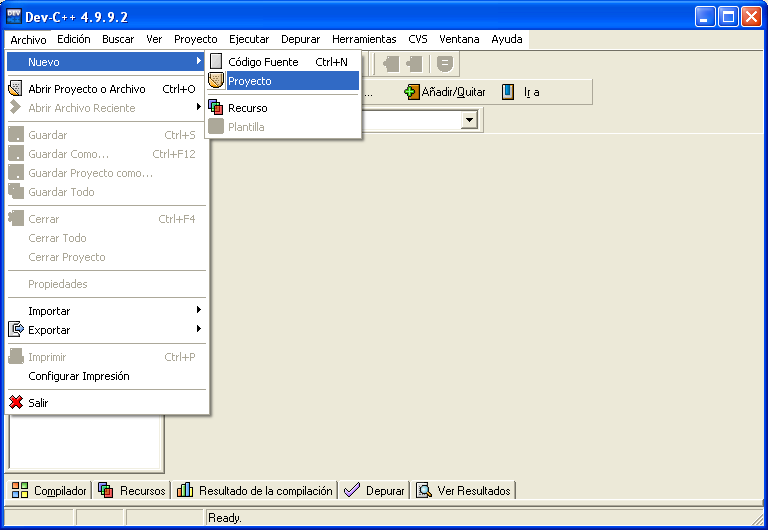The height and width of the screenshot is (530, 768).
Task: Open the Edición menu
Action: tap(73, 39)
